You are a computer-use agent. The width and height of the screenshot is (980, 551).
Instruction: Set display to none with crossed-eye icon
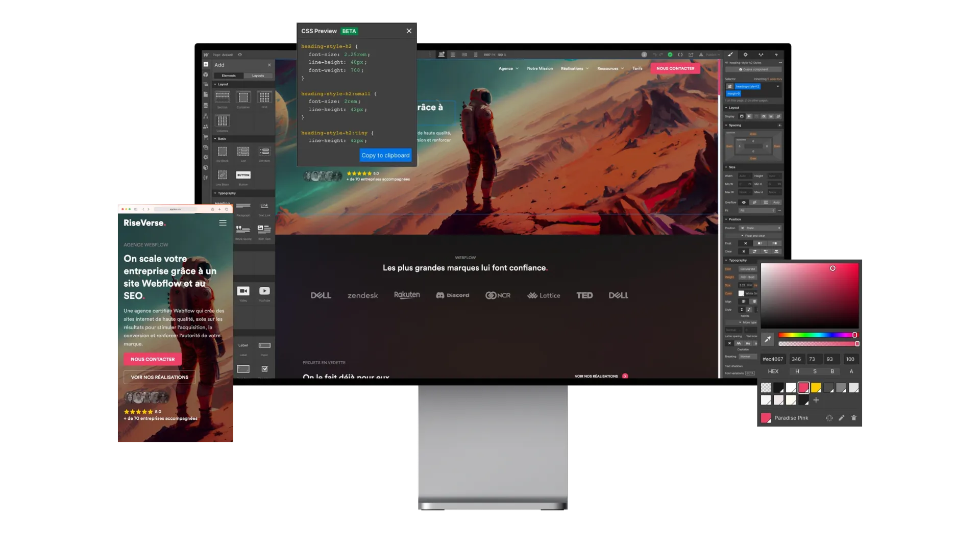click(778, 116)
